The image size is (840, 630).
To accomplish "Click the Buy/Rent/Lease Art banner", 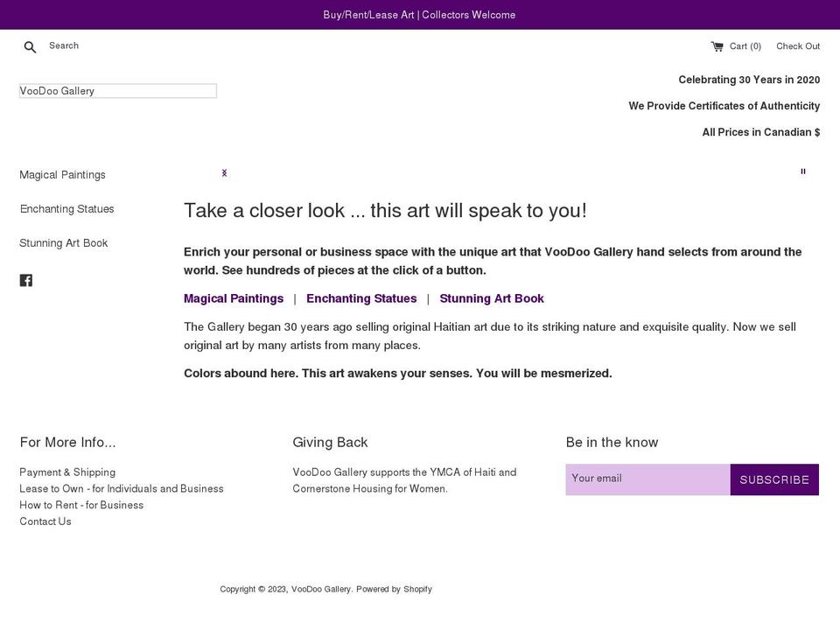I will (x=420, y=14).
